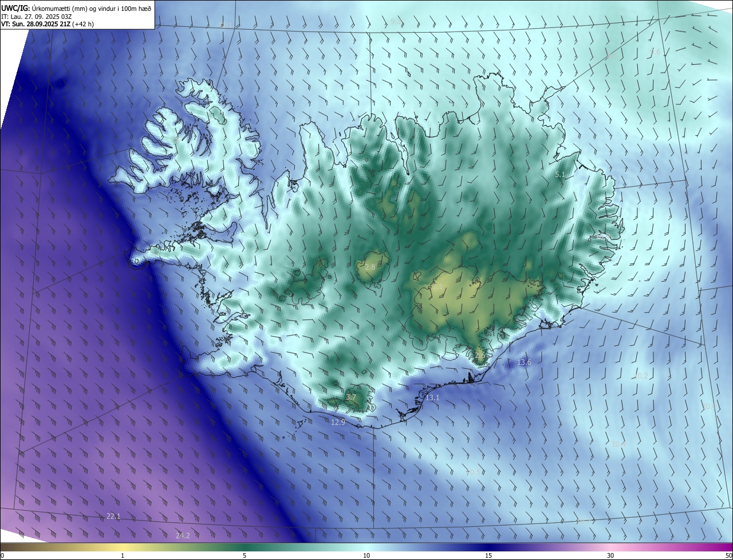Click the map title 'Úrkomumætti (mm) og vindur í 100m hæð'

tap(92, 7)
